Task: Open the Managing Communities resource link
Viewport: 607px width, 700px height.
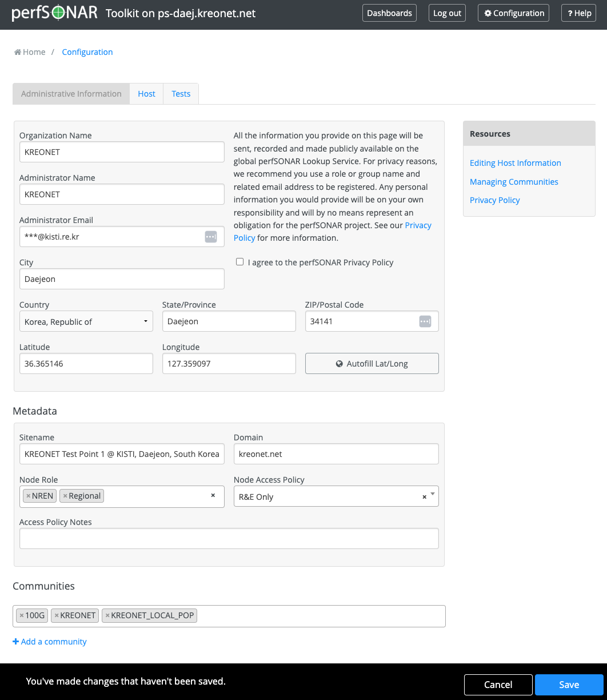Action: [x=514, y=182]
